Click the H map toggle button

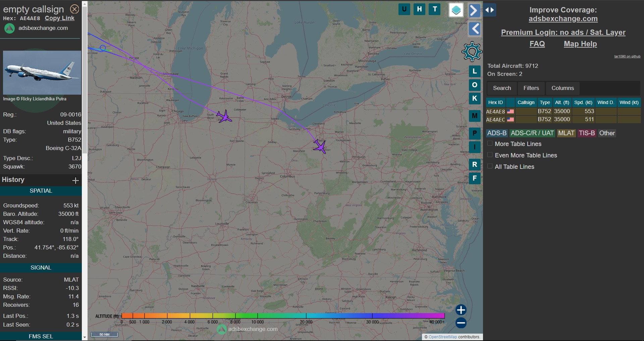[419, 9]
